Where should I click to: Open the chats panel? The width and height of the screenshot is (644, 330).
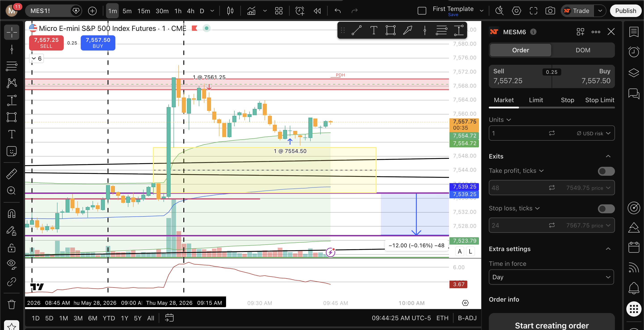tap(634, 94)
